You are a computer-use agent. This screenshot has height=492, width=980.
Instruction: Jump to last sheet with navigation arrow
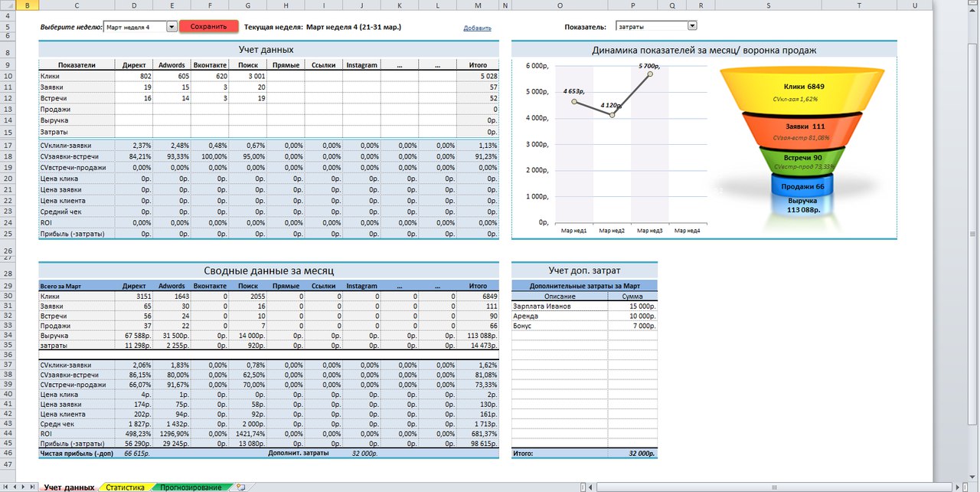(x=33, y=487)
